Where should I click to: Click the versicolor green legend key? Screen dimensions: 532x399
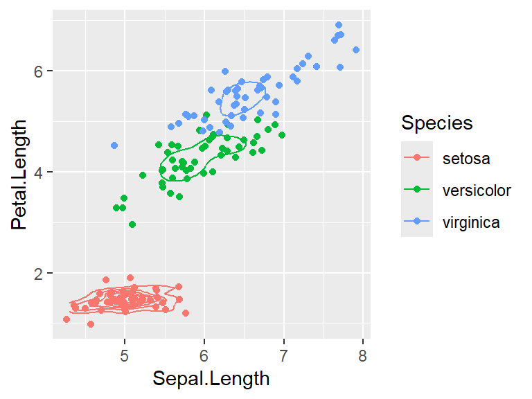(x=417, y=190)
